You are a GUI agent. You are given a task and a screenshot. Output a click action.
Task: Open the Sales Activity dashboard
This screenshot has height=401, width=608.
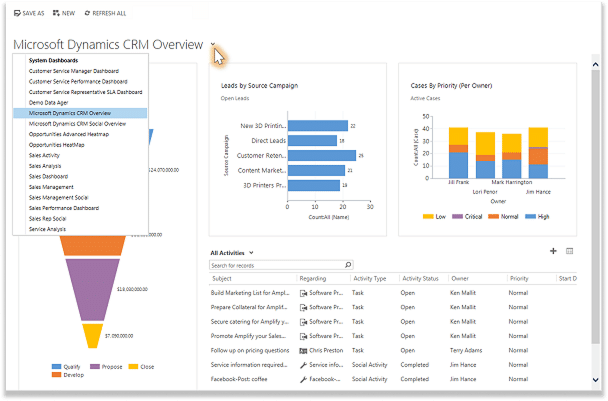pos(44,155)
